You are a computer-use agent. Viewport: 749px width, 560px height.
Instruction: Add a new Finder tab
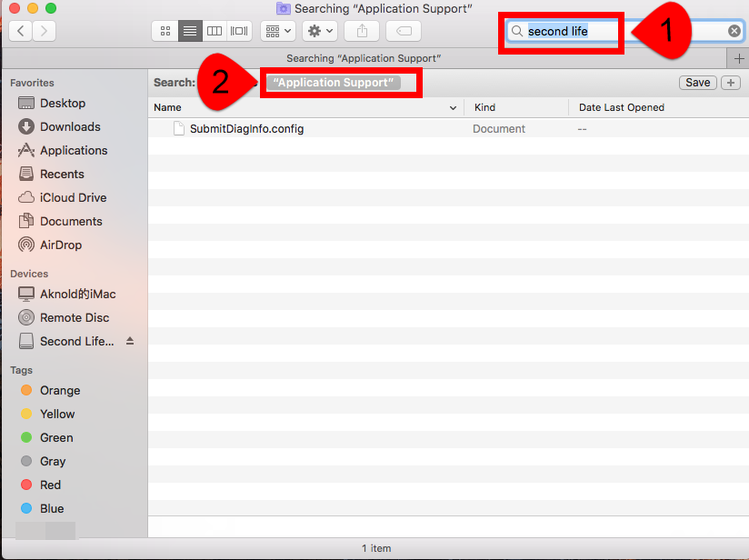[x=737, y=58]
